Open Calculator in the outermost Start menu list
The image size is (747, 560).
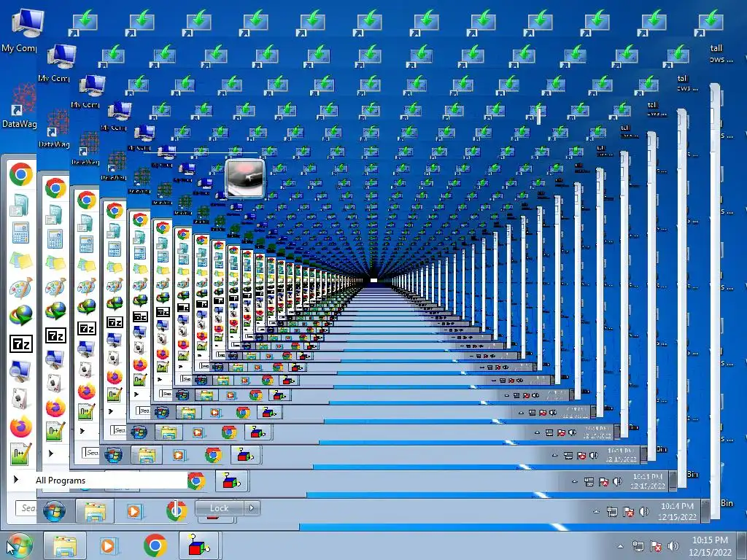click(20, 233)
